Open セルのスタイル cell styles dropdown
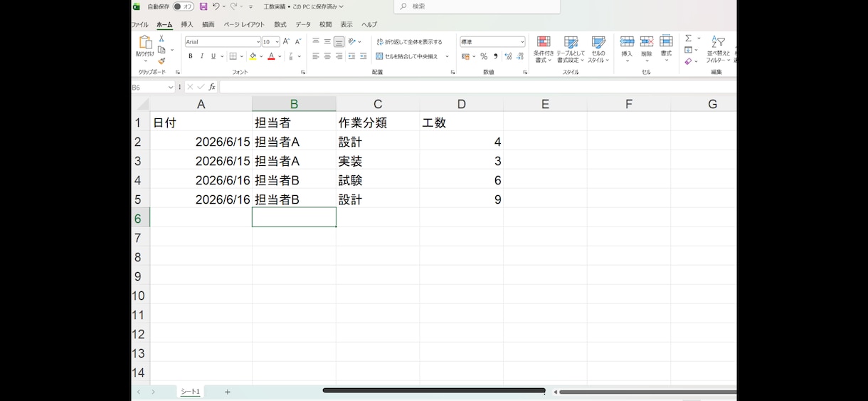This screenshot has width=868, height=401. pyautogui.click(x=598, y=49)
